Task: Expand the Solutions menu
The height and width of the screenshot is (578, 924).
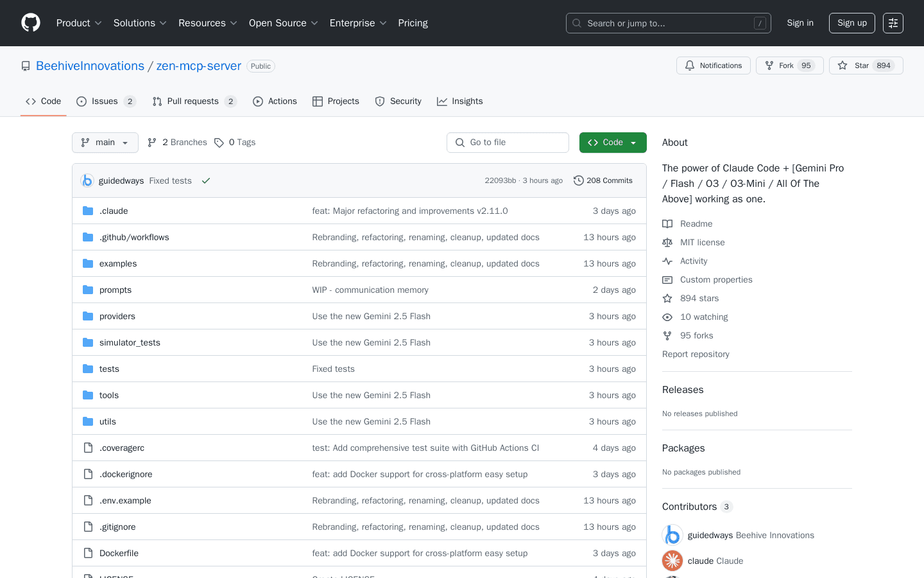Action: [140, 23]
